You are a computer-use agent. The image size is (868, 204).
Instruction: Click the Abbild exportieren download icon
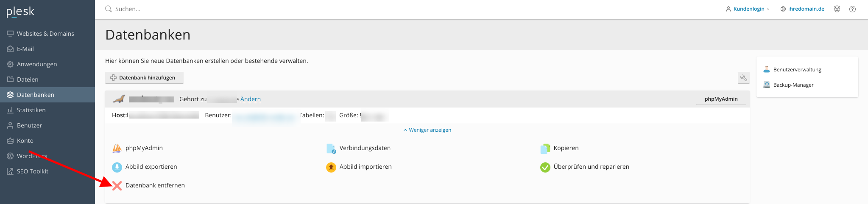117,167
